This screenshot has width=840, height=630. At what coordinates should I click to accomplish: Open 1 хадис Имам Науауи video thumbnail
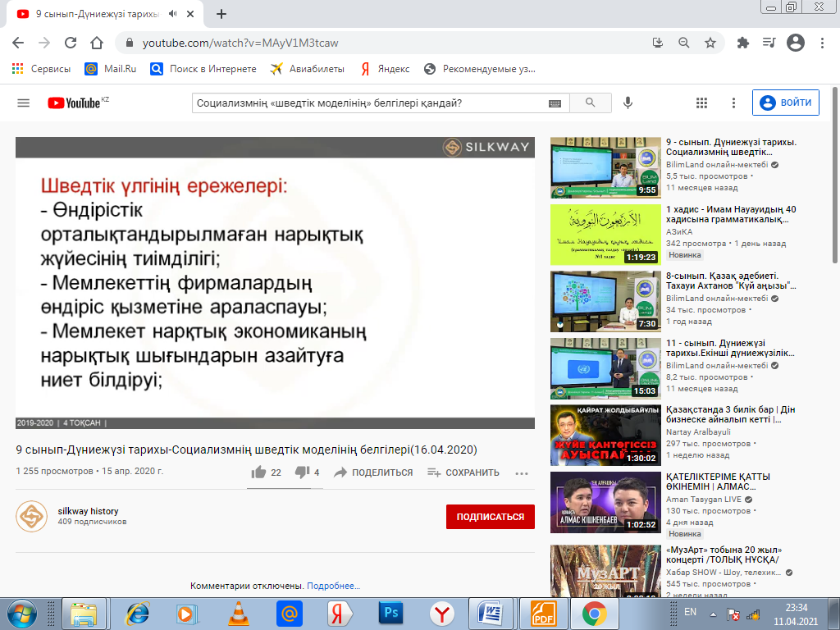point(606,235)
